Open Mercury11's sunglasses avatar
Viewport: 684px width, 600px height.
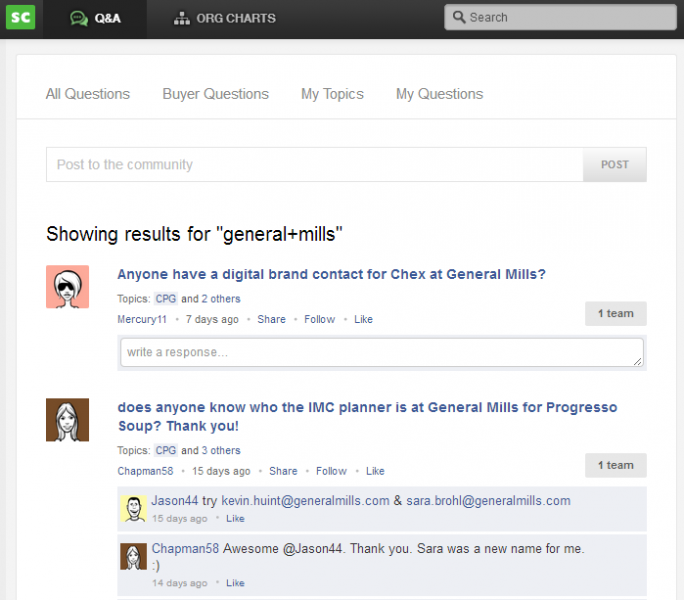pos(68,287)
